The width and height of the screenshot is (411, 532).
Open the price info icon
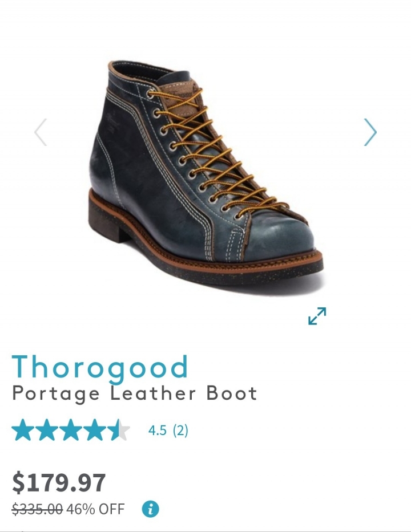pyautogui.click(x=151, y=509)
